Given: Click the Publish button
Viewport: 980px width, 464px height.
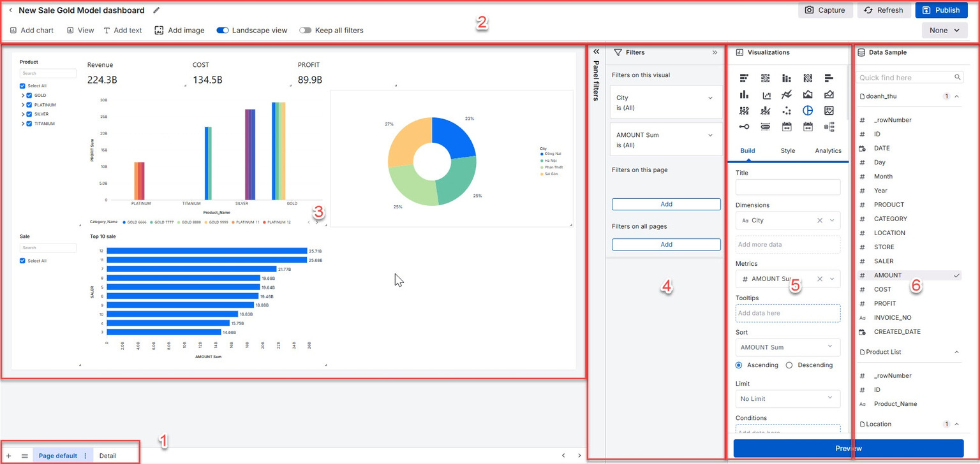Looking at the screenshot, I should pyautogui.click(x=941, y=10).
